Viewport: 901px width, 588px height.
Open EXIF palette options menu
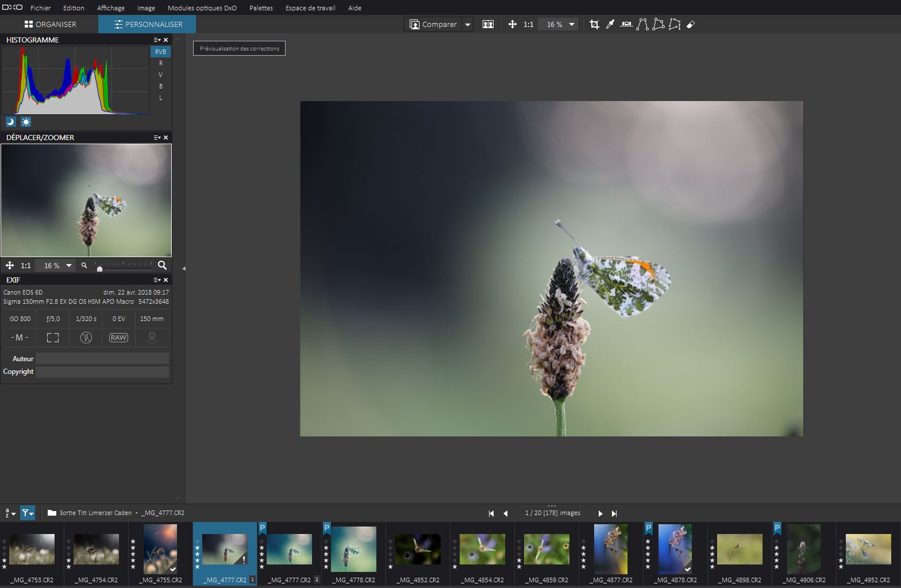tap(157, 280)
